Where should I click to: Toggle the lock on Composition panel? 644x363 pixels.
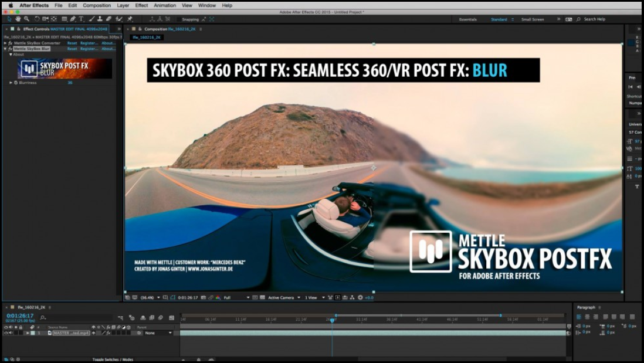[140, 29]
